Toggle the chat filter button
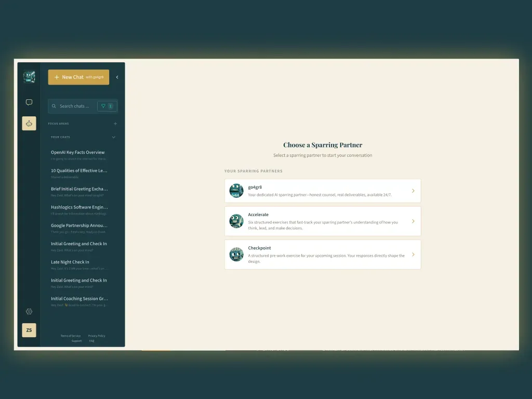 [107, 106]
